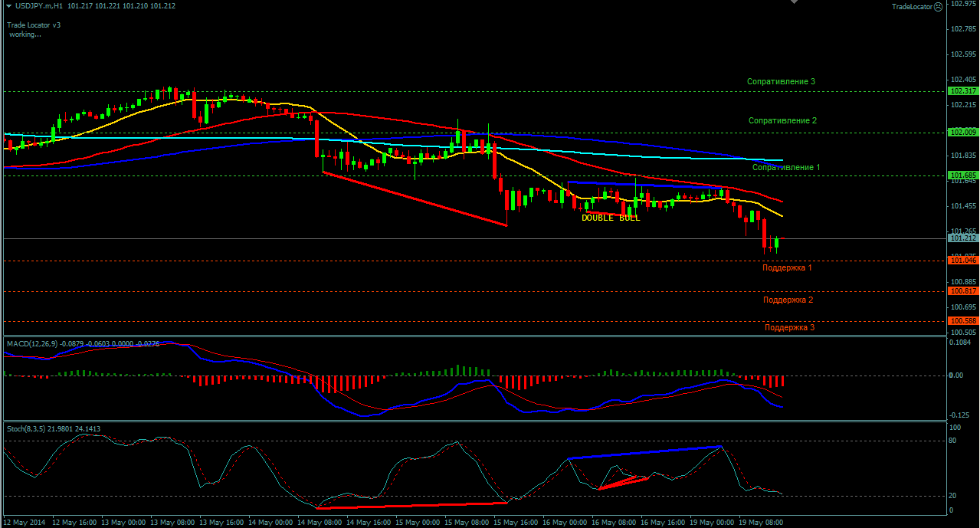Select the Сопративление 2 level label
980x528 pixels.
[783, 120]
